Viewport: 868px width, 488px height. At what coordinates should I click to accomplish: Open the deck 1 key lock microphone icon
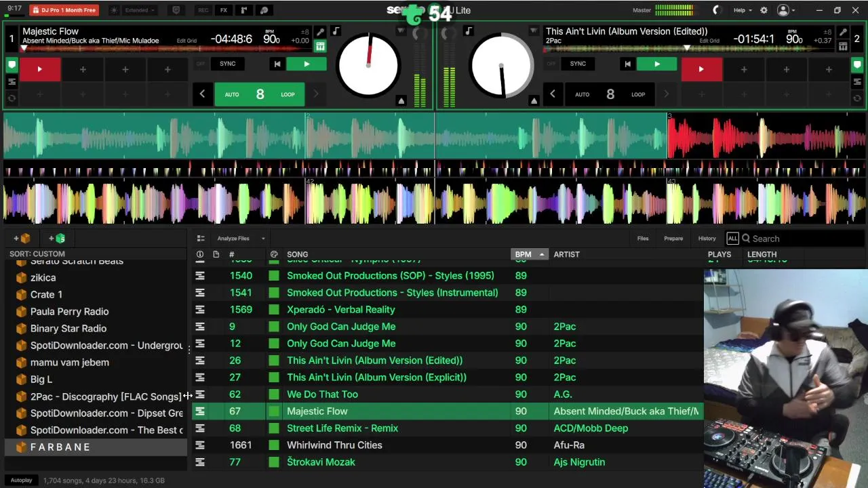pyautogui.click(x=320, y=32)
